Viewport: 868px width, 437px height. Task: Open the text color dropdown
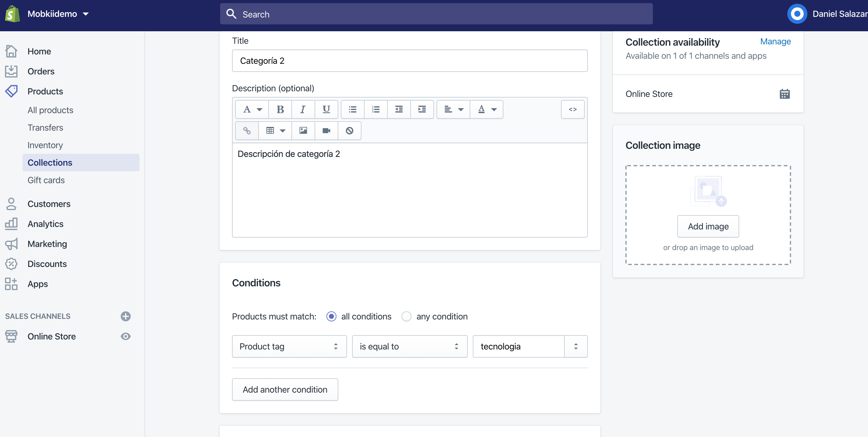point(487,109)
